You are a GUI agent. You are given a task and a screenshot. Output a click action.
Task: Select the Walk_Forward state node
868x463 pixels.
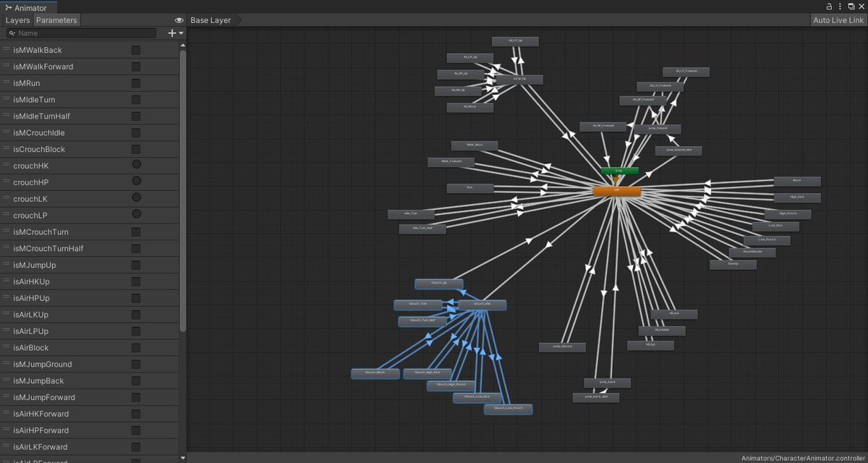pyautogui.click(x=451, y=163)
